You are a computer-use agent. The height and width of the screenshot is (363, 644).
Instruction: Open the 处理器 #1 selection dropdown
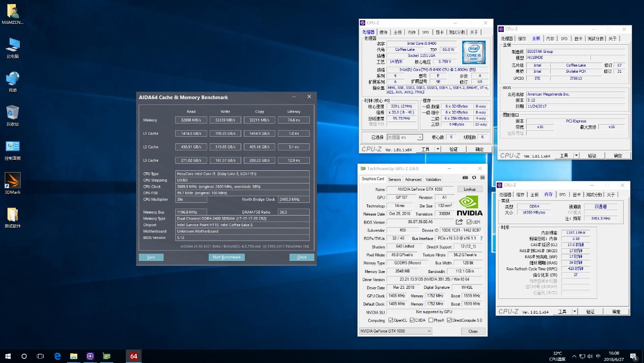[404, 137]
